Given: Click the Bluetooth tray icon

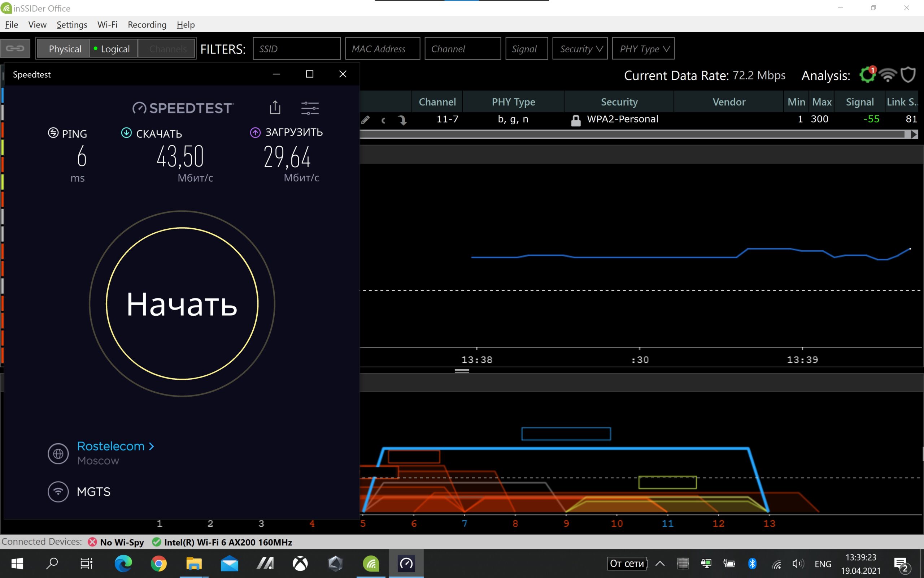Looking at the screenshot, I should point(752,564).
